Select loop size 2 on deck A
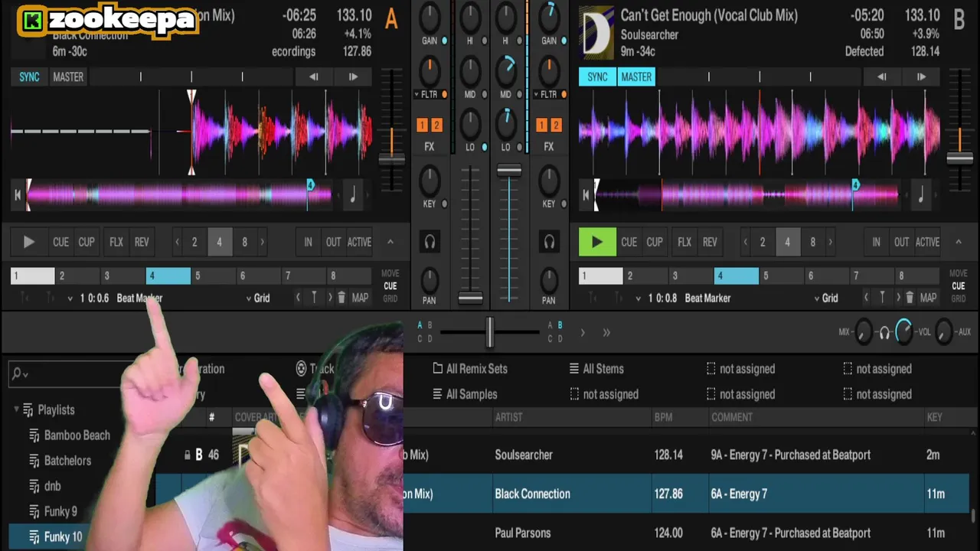Screen dimensions: 980x551 (194, 242)
